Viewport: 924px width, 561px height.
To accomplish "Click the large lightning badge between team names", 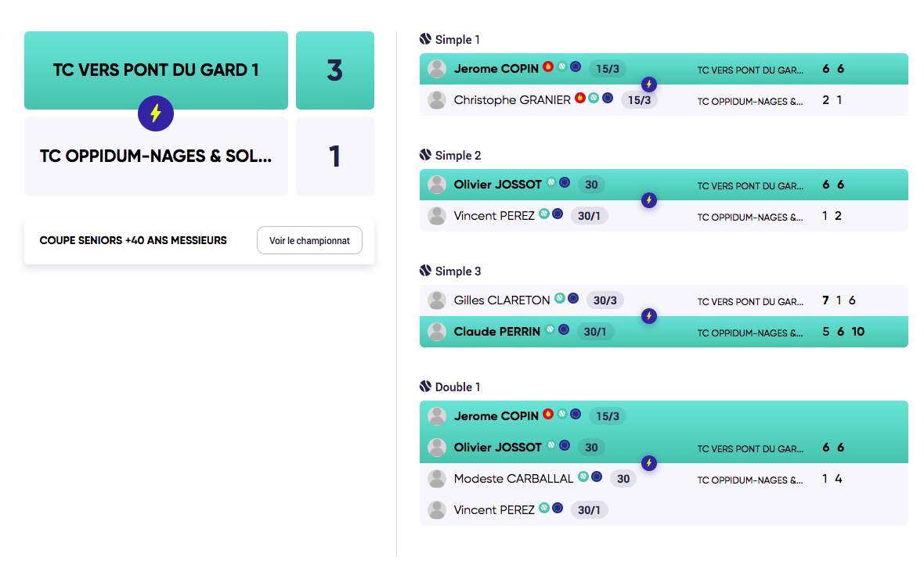I will [155, 114].
